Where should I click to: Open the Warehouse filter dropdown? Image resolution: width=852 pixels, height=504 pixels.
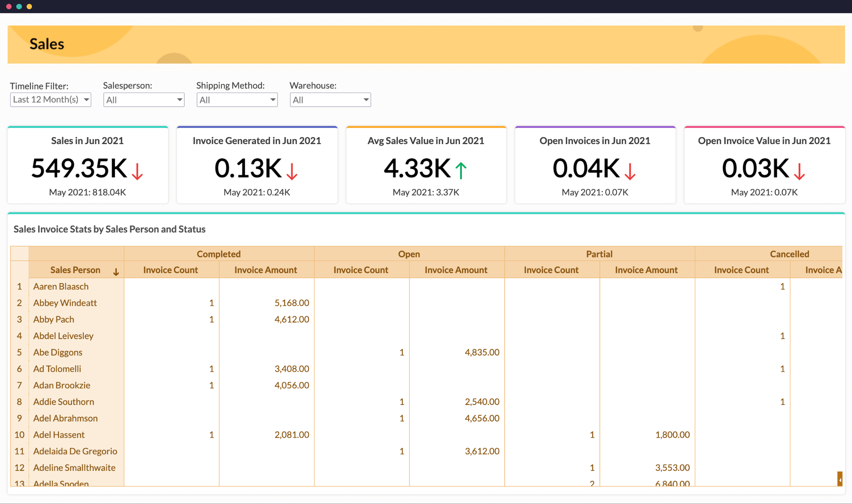click(x=330, y=100)
